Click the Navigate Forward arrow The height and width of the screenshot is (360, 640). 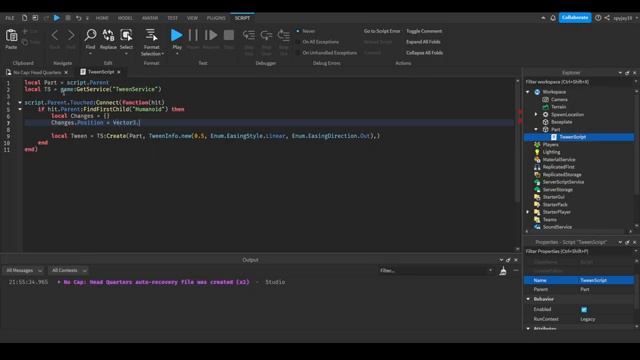(71, 35)
